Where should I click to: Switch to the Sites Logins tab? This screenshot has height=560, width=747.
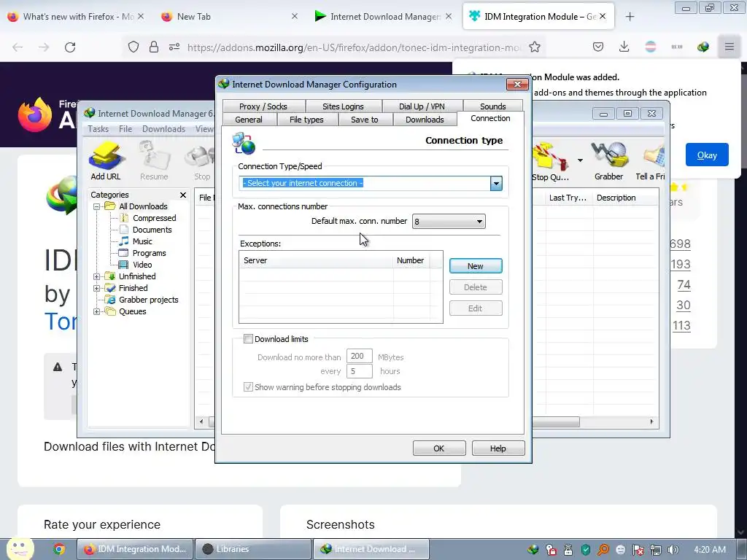(343, 106)
